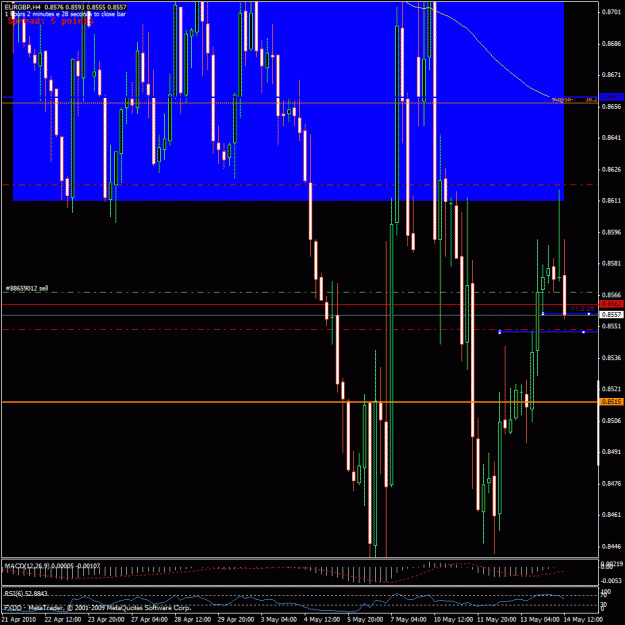Click the '7 May 04:00' time label
Viewport: 625px width, 625px height.
tap(409, 620)
